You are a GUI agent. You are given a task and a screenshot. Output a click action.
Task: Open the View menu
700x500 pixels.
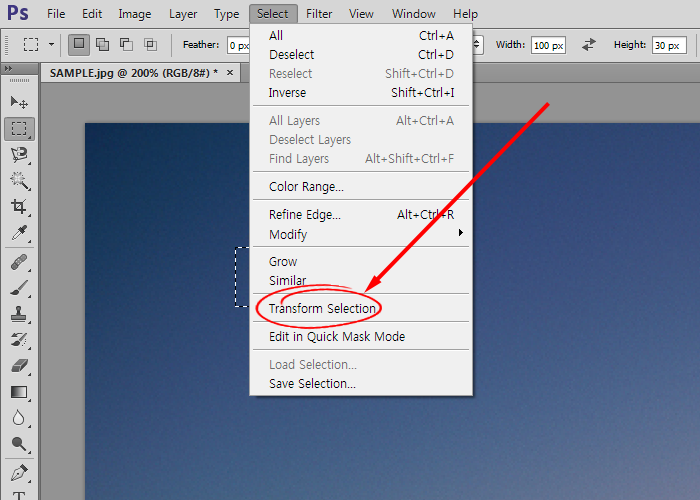click(361, 14)
